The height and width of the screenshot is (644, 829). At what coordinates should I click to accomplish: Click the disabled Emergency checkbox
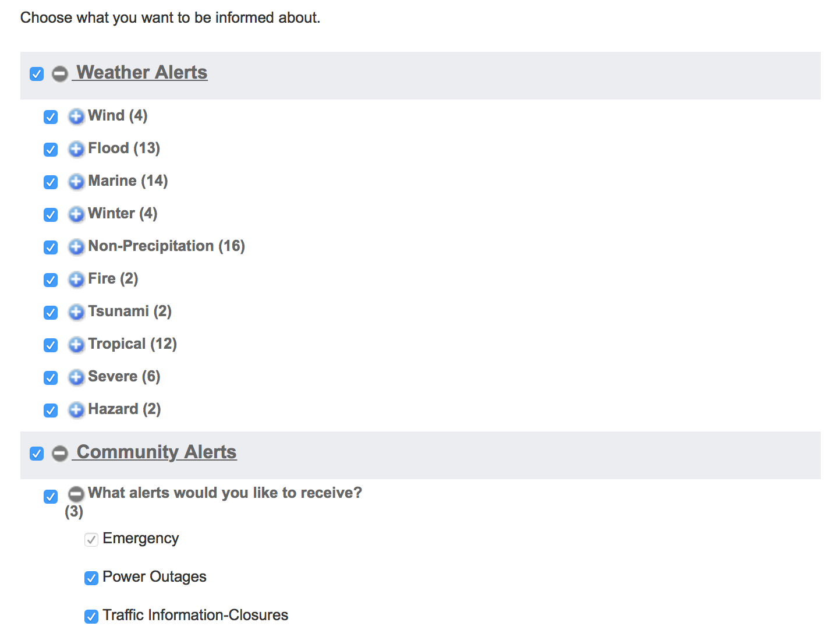(x=91, y=540)
